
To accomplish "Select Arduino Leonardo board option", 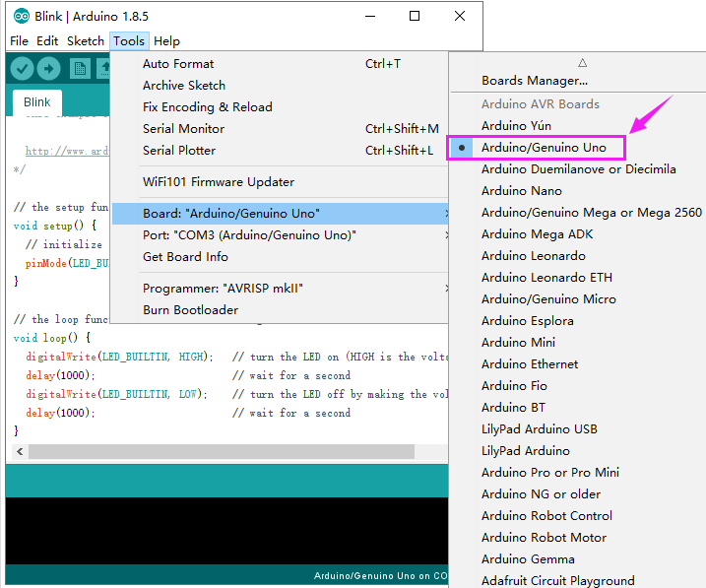I will tap(533, 256).
